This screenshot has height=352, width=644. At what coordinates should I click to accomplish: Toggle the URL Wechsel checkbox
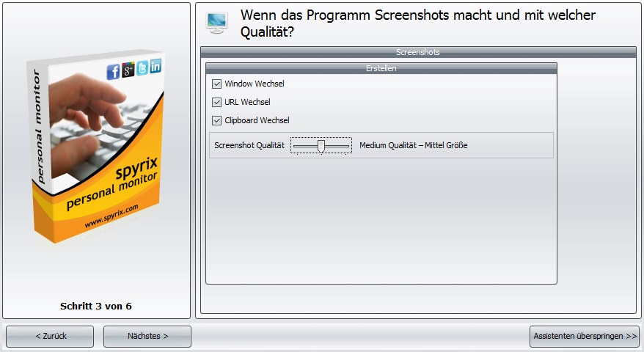pyautogui.click(x=216, y=102)
